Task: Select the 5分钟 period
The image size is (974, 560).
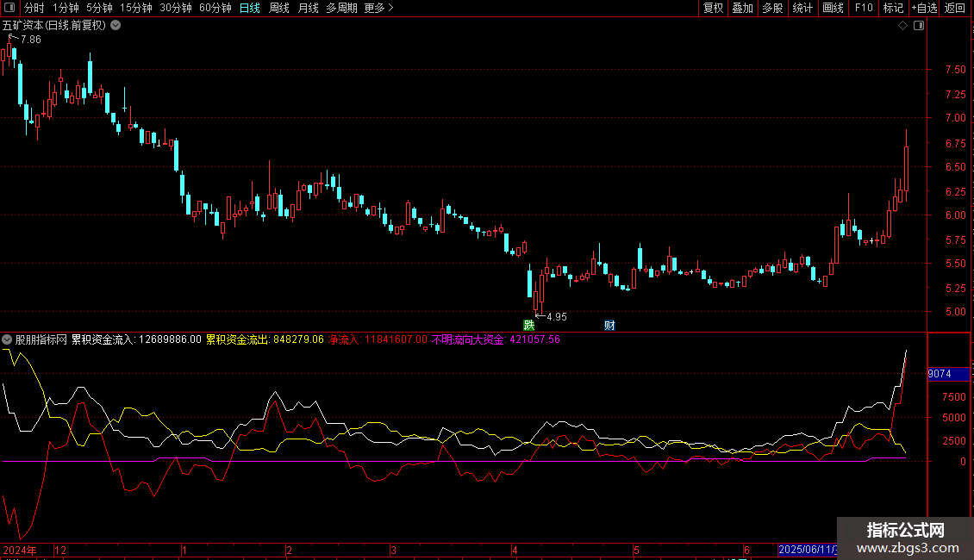Action: (x=99, y=8)
